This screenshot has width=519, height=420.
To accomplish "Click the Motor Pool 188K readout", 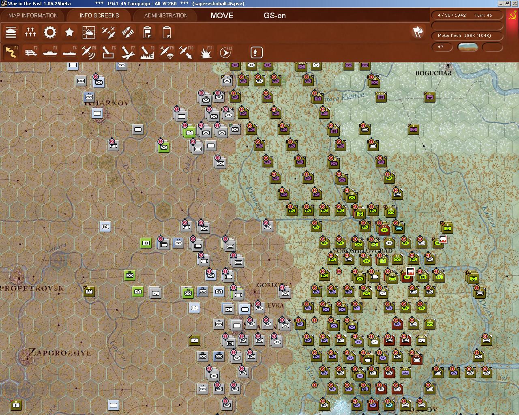I will point(467,35).
